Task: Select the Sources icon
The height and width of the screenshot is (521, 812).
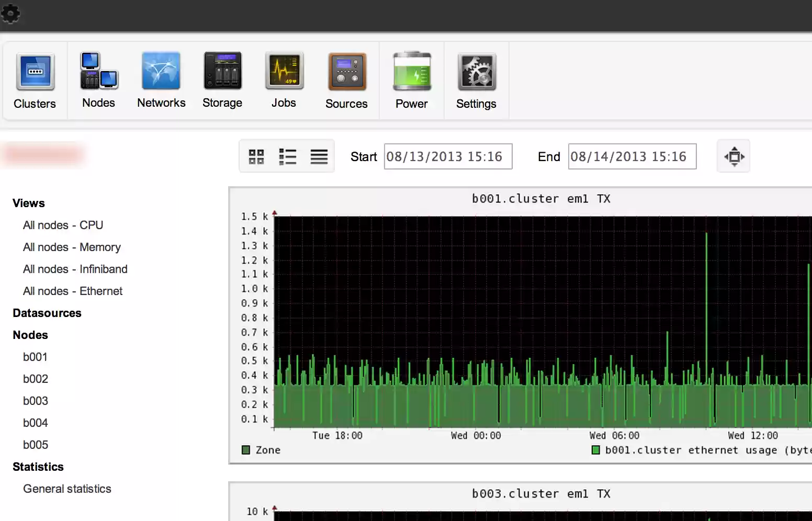Action: pyautogui.click(x=346, y=80)
